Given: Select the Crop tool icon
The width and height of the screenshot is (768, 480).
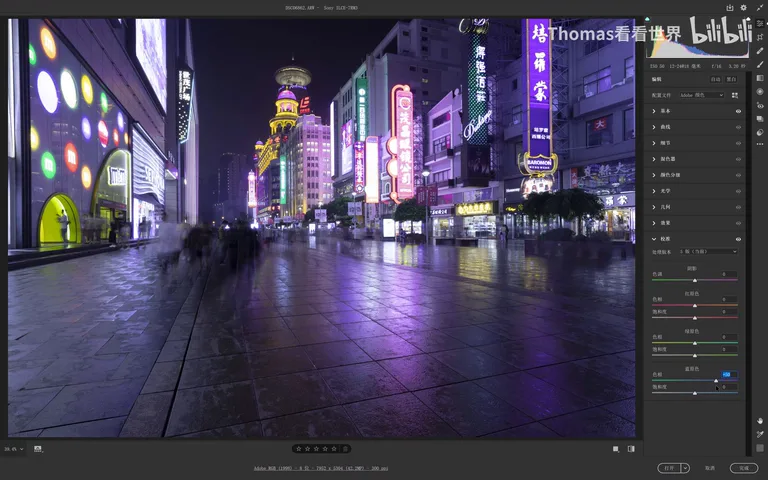Looking at the screenshot, I should (x=760, y=37).
